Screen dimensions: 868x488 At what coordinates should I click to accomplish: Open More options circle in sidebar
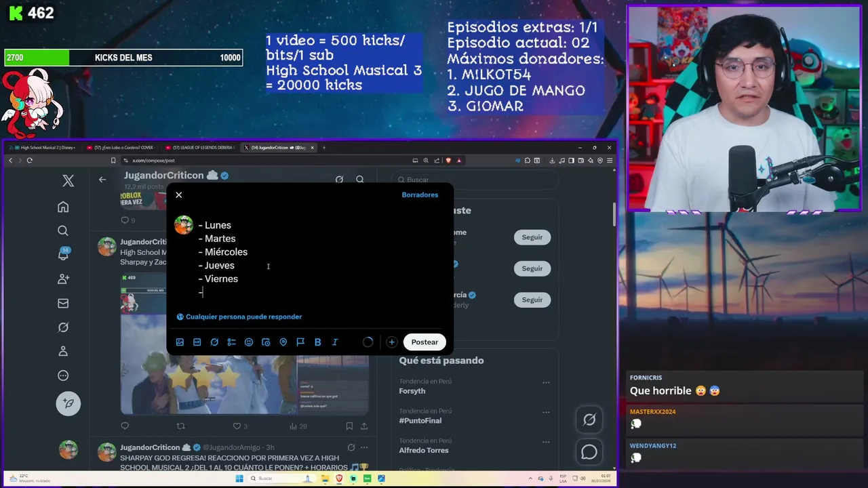click(x=63, y=375)
